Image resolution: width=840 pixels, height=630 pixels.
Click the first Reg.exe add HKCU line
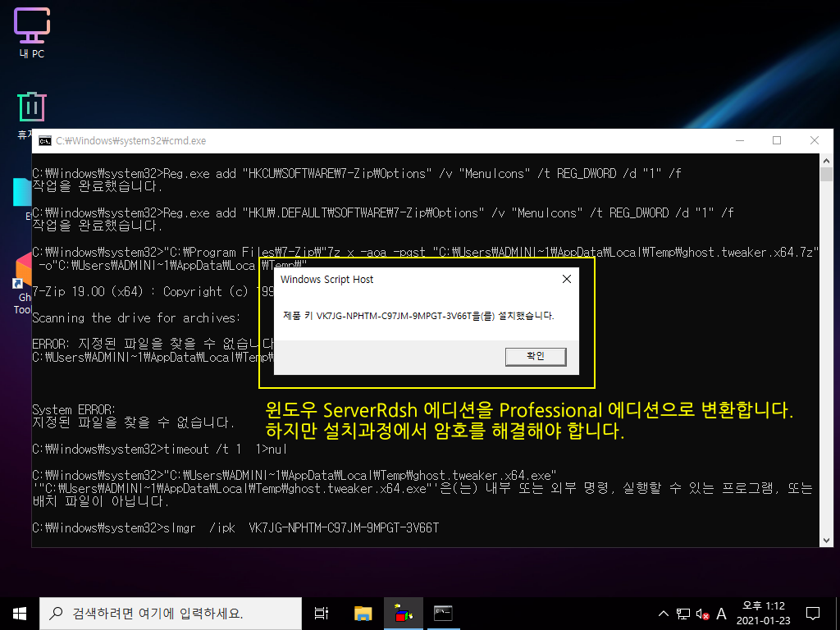[x=357, y=174]
